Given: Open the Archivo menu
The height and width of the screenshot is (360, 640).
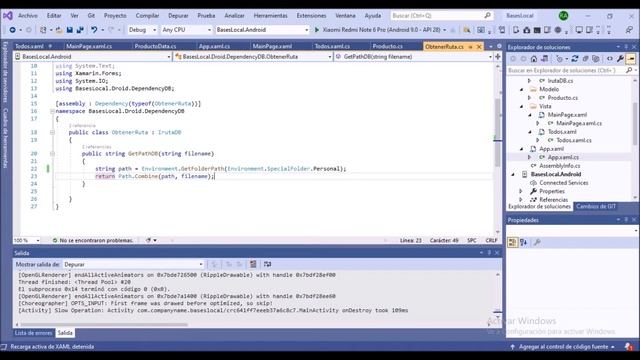Looking at the screenshot, I should 28,16.
